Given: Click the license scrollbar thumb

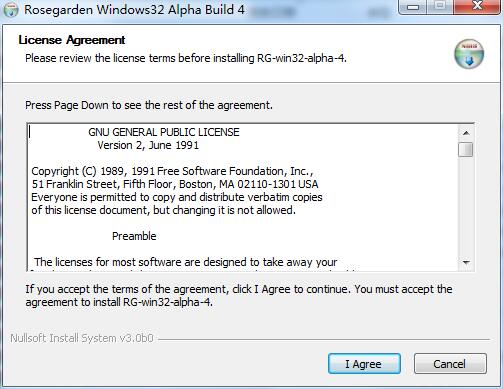Looking at the screenshot, I should coord(466,149).
